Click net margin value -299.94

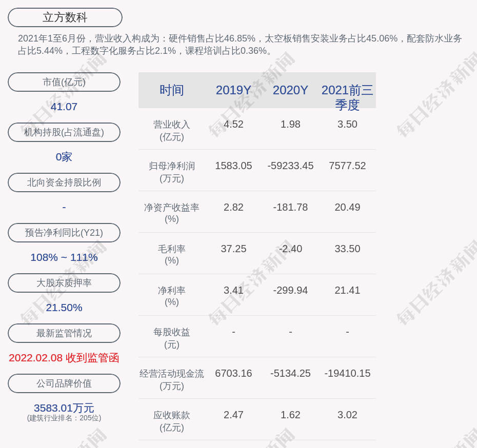pos(290,291)
